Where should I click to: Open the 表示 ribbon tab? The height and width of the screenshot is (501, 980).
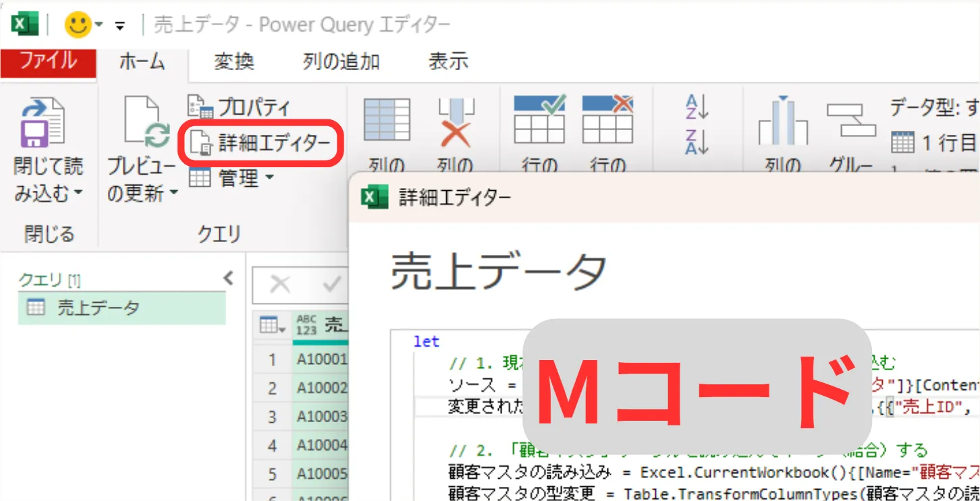448,62
